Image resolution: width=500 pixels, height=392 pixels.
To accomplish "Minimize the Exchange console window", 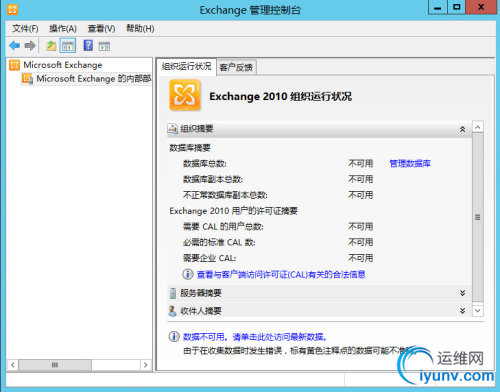I will 438,7.
